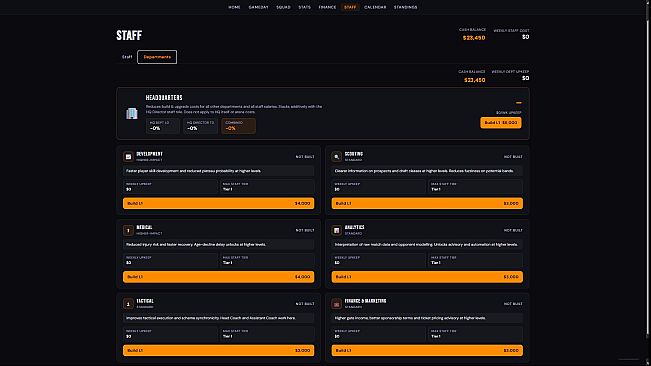Click the Finance & Marketing icon
This screenshot has width=651, height=366.
coord(337,304)
